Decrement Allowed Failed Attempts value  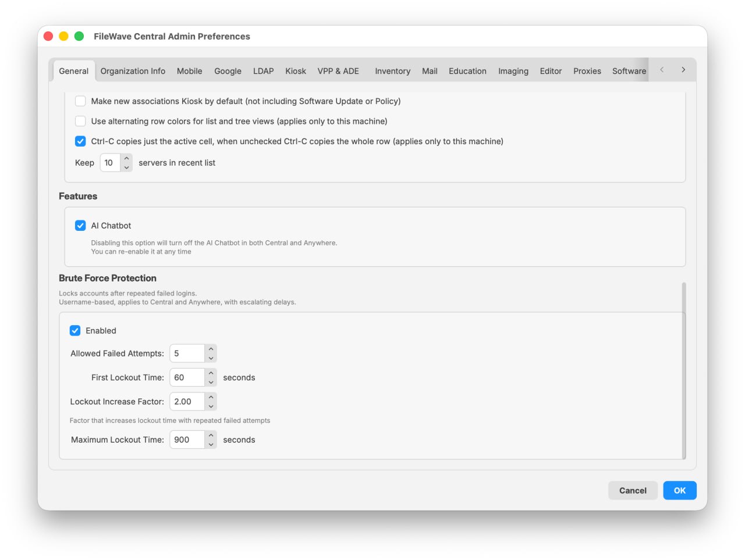[211, 358]
